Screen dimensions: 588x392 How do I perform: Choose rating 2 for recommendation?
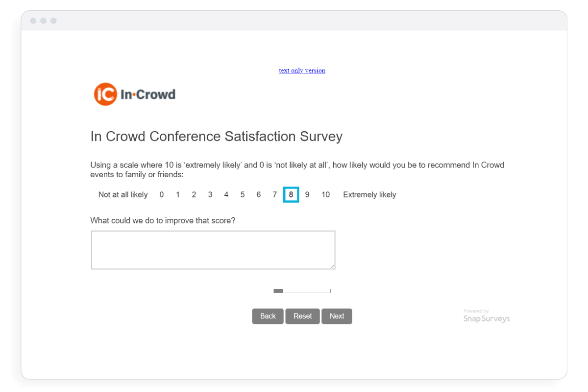click(x=194, y=195)
